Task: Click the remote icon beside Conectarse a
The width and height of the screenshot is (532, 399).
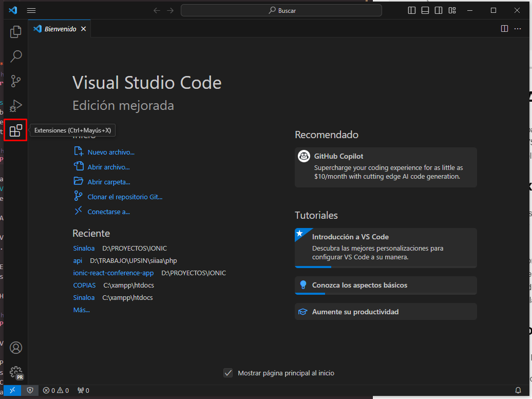Action: pos(79,211)
